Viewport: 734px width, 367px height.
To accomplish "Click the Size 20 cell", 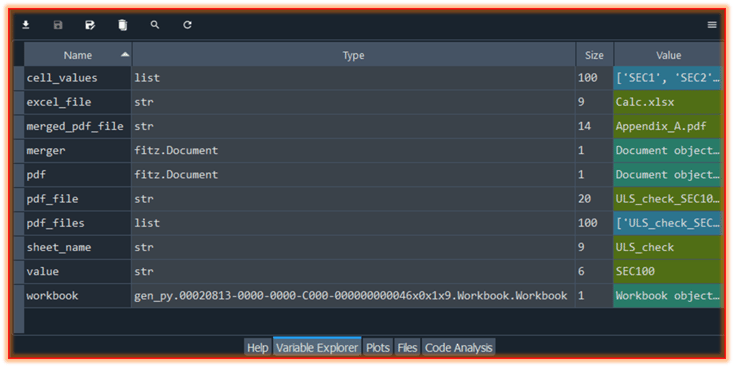I will [594, 199].
